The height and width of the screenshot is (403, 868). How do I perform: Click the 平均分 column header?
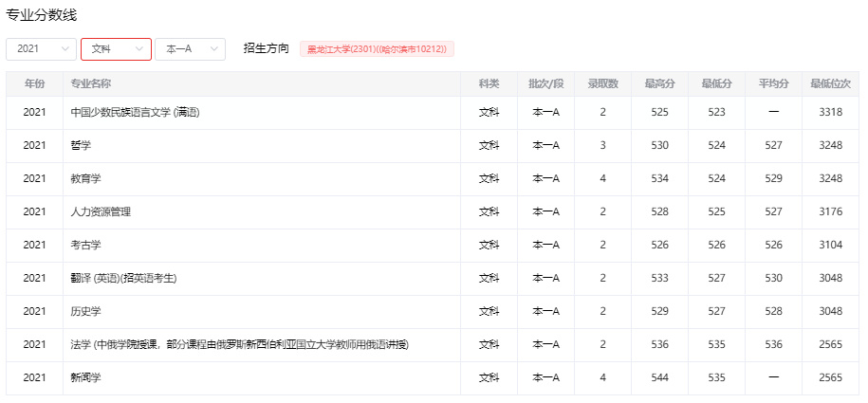coord(773,84)
